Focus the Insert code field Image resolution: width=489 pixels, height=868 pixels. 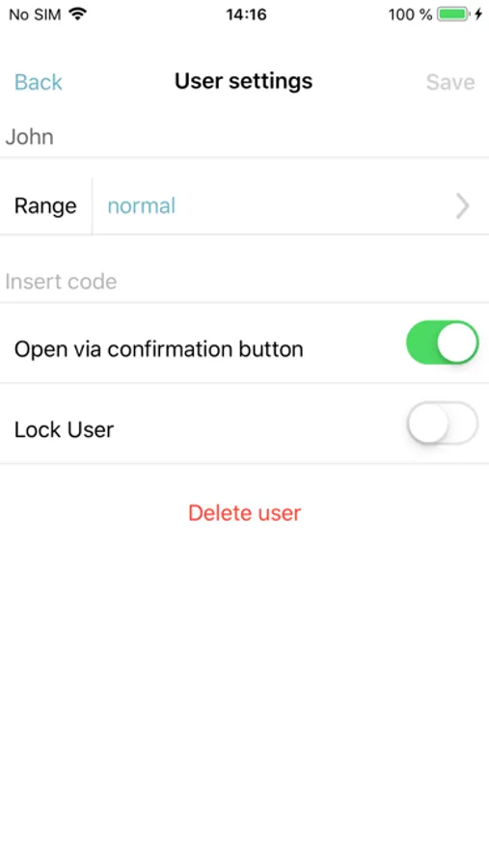(x=244, y=282)
